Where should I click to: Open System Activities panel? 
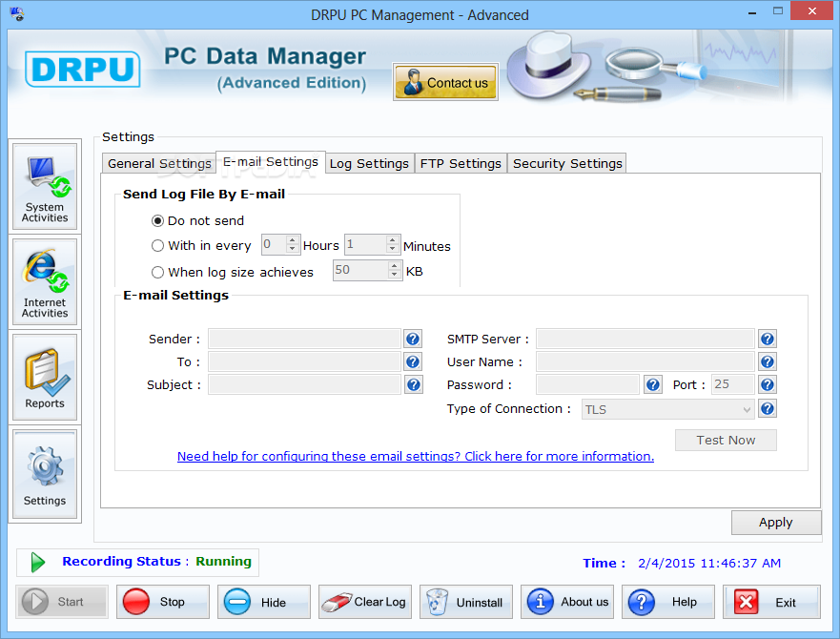pyautogui.click(x=45, y=187)
